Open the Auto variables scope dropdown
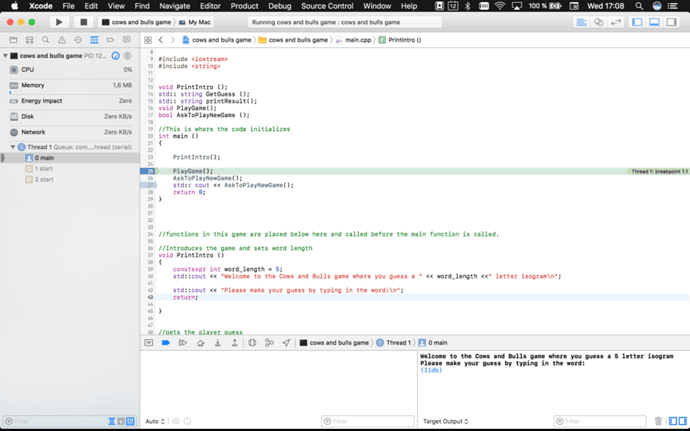690x431 pixels. (154, 421)
